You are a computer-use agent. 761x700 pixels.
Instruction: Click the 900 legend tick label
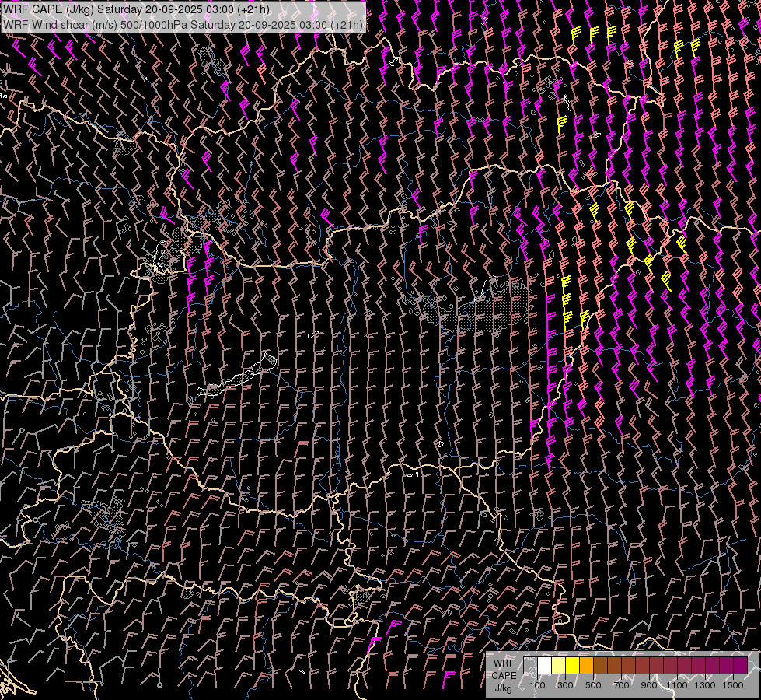tap(649, 685)
